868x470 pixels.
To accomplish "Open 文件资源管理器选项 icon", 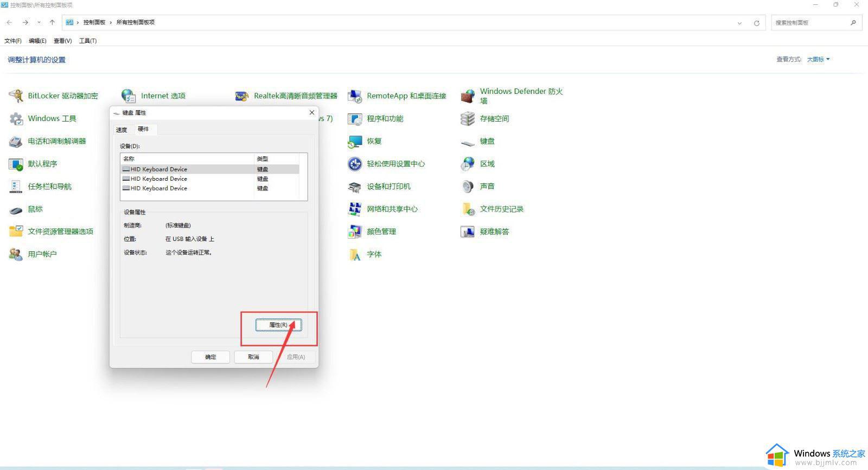I will 16,232.
